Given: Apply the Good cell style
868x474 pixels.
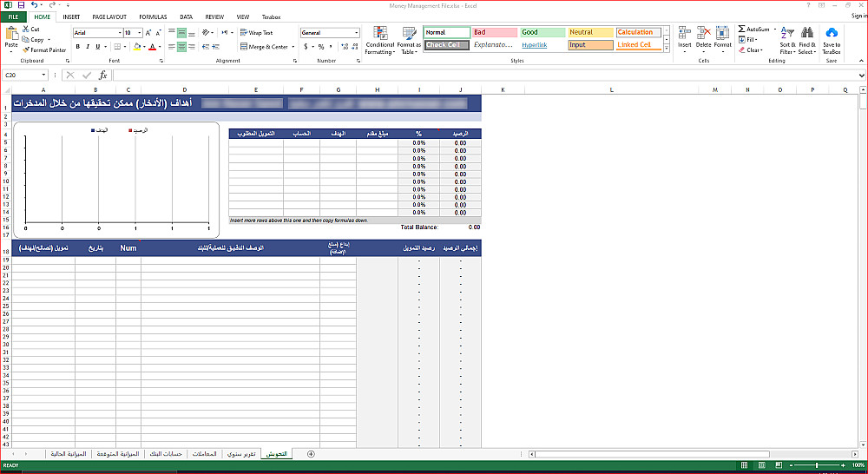Looking at the screenshot, I should [x=542, y=32].
